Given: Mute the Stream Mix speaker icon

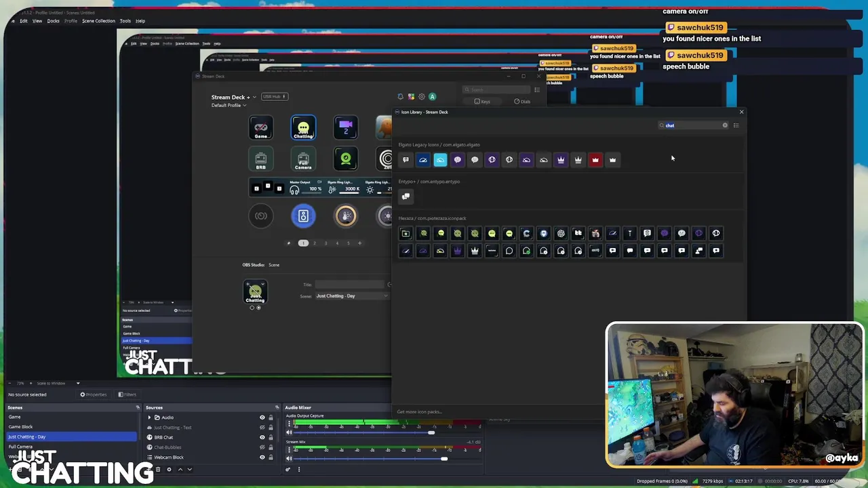Looking at the screenshot, I should (289, 459).
